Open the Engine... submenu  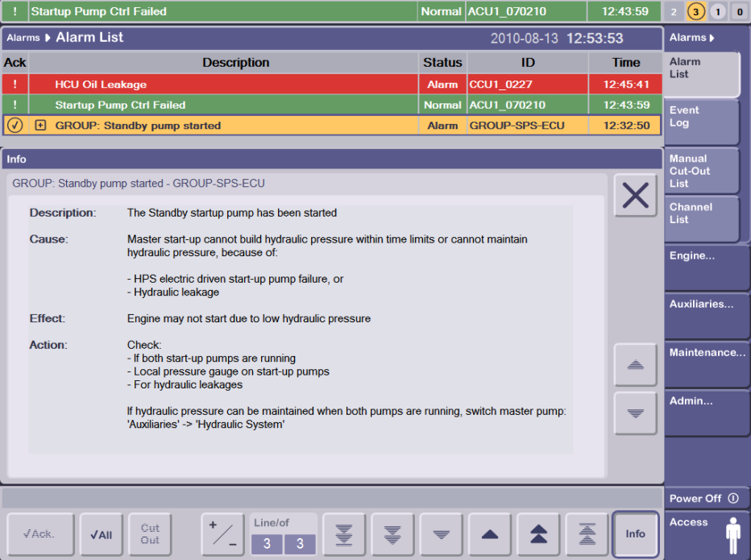tap(707, 267)
